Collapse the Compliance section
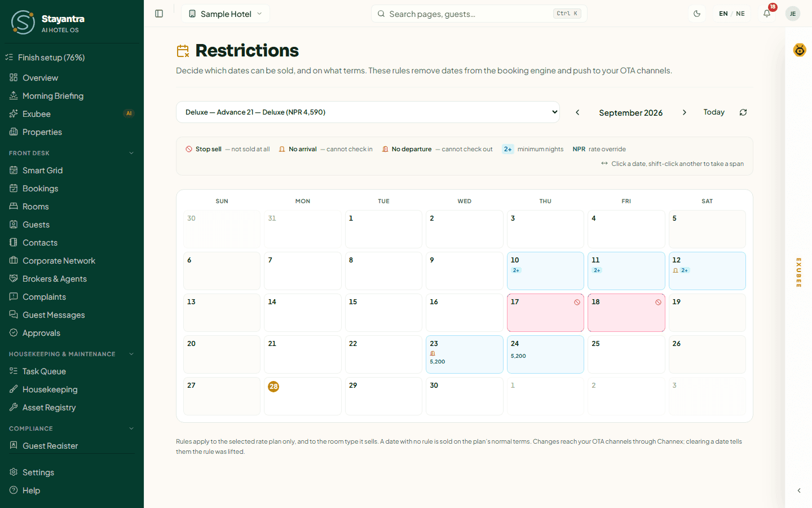Viewport: 812px width, 508px height. [131, 428]
